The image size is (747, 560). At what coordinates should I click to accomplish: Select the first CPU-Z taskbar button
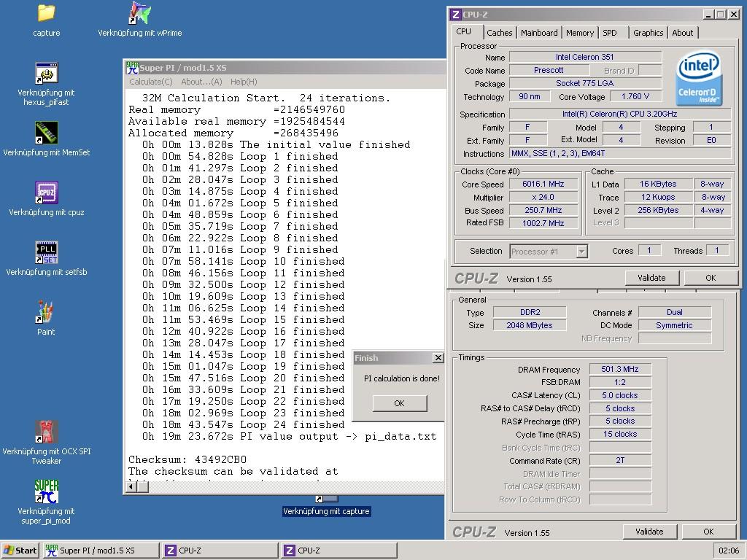(220, 551)
